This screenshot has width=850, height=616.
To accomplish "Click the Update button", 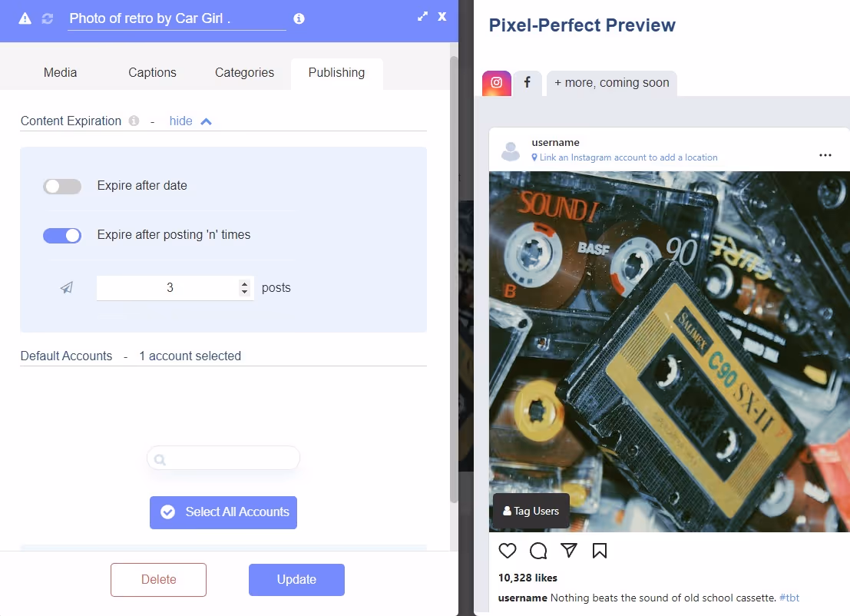I will 296,580.
